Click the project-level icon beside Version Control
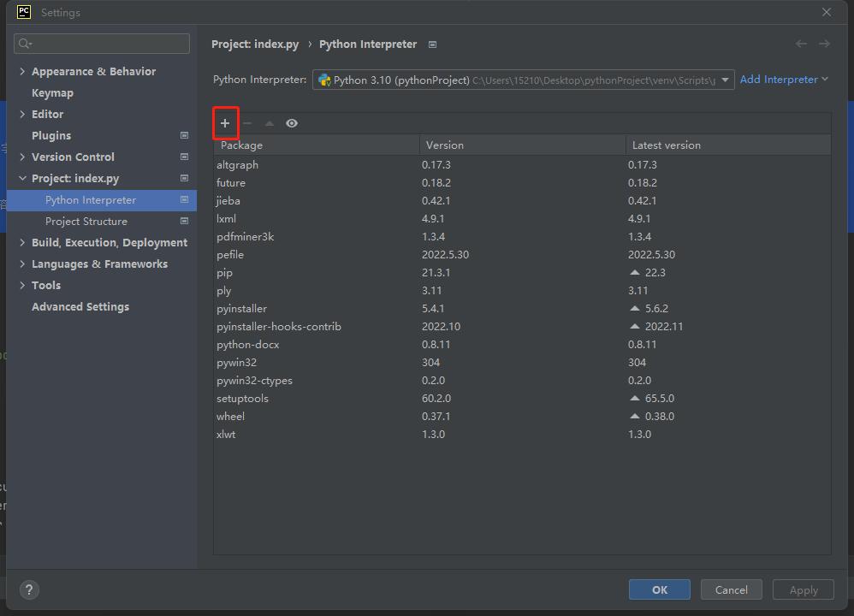The height and width of the screenshot is (616, 854). [184, 157]
